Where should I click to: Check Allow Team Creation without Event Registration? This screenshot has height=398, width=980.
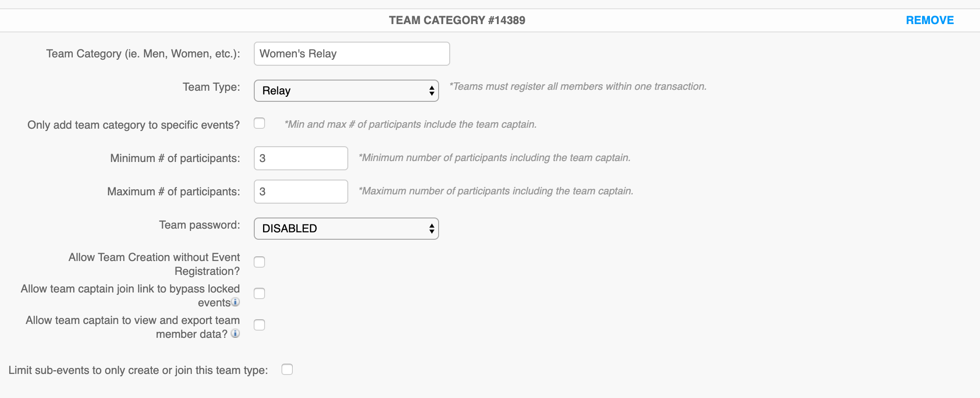tap(259, 262)
